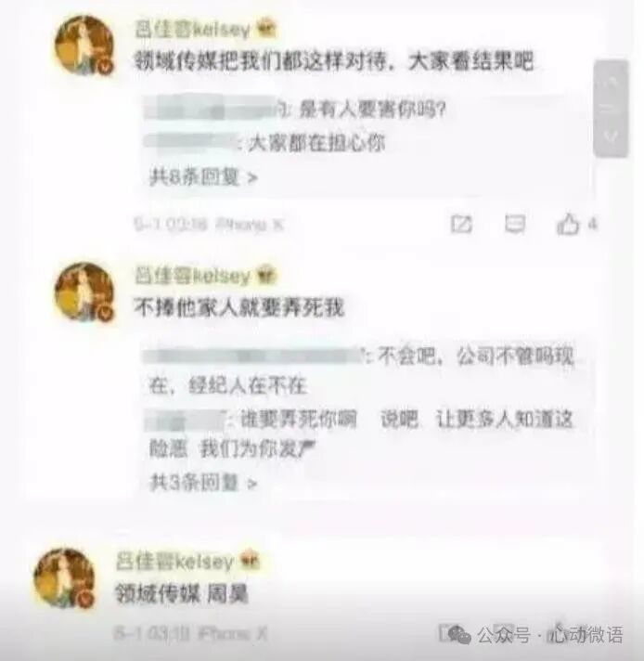Click the up arrow in the right-side scroll widget
This screenshot has width=644, height=661.
point(611,83)
